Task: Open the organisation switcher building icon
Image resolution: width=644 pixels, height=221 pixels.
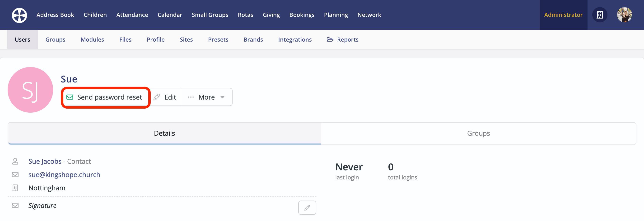Action: [x=600, y=15]
